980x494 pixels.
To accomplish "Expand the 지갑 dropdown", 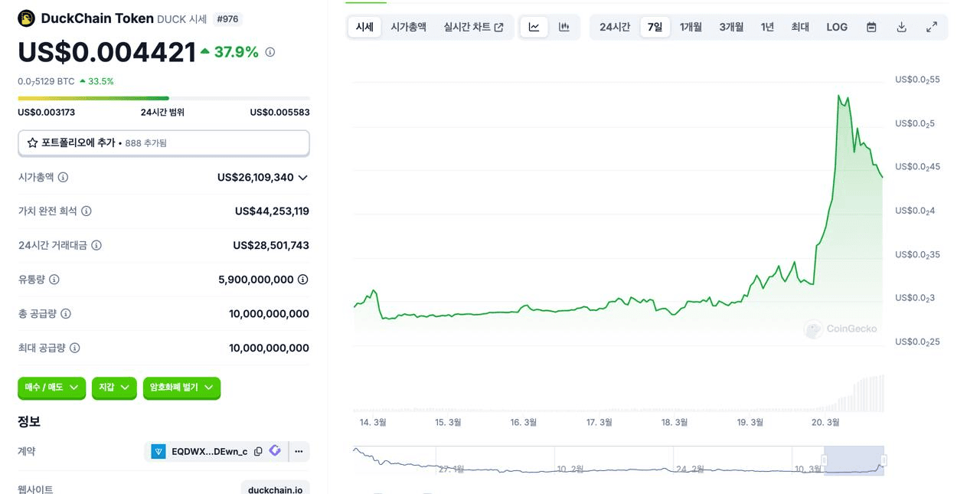I will pos(114,388).
